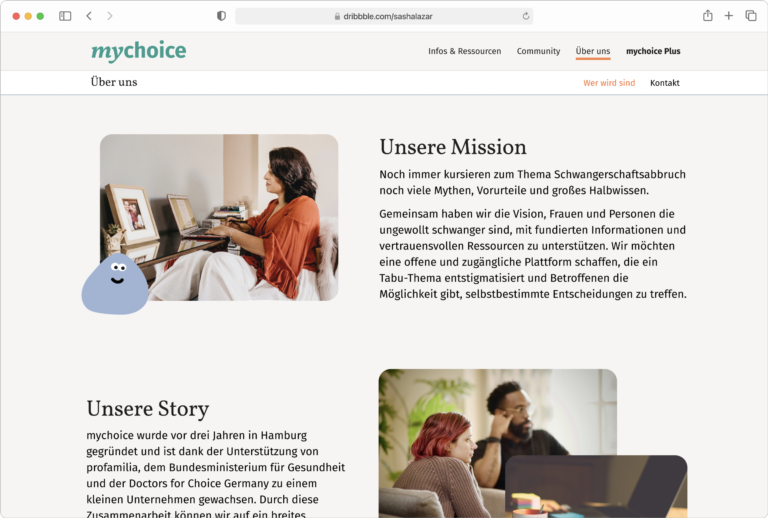
Task: Toggle the Safari sidebar icon
Action: [65, 16]
